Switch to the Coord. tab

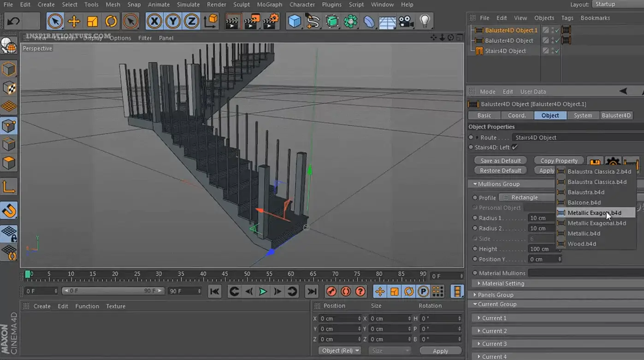pos(517,116)
